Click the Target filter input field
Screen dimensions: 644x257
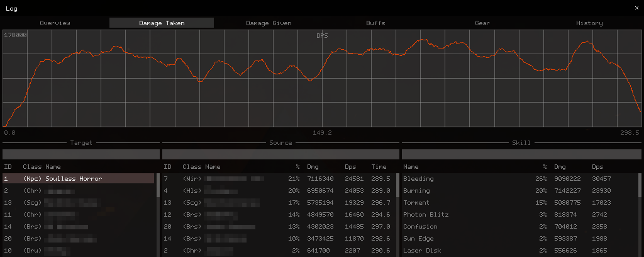(81, 154)
